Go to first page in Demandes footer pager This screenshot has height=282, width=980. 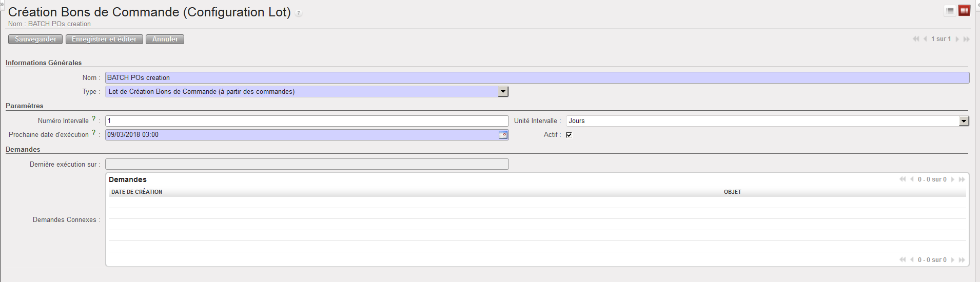pos(903,260)
